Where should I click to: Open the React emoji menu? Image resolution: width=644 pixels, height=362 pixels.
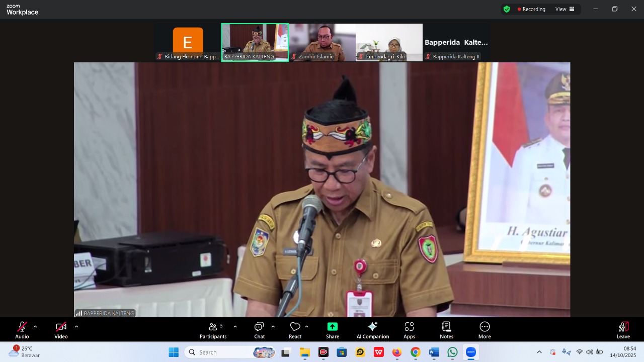[x=295, y=330]
